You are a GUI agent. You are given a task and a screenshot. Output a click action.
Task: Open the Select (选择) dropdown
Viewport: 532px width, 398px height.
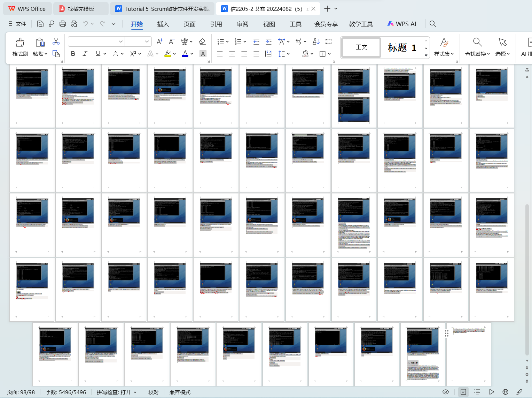[x=502, y=54]
